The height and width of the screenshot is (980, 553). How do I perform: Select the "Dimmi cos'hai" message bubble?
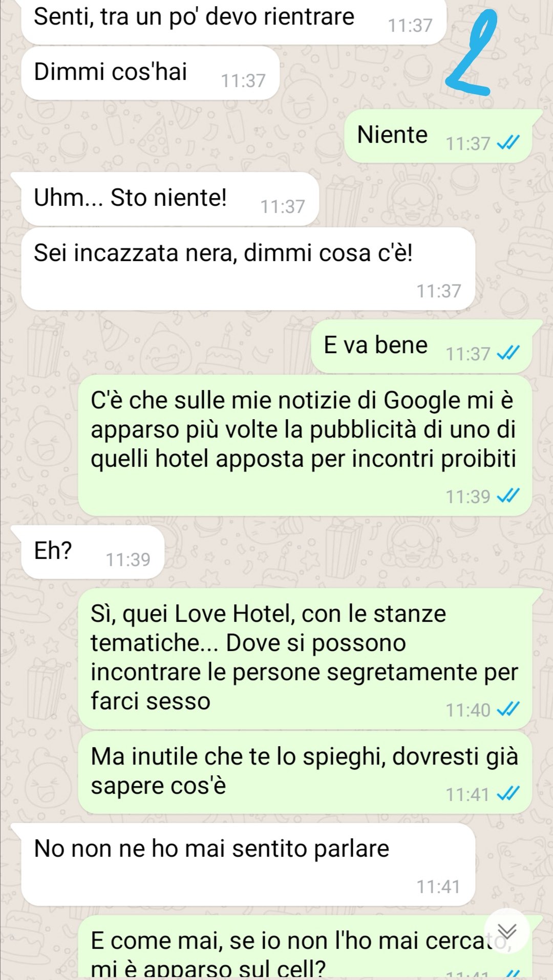tap(151, 73)
